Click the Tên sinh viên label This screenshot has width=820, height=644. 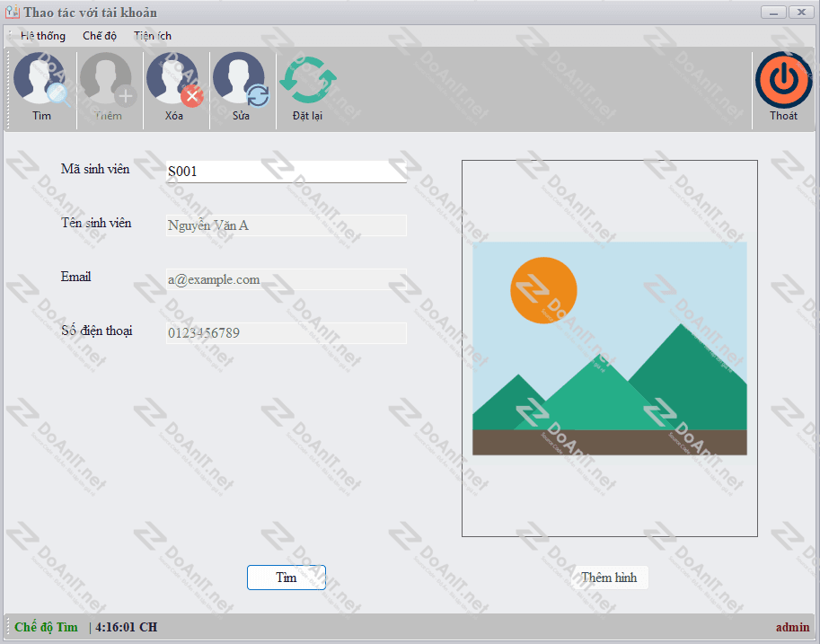[x=96, y=223]
